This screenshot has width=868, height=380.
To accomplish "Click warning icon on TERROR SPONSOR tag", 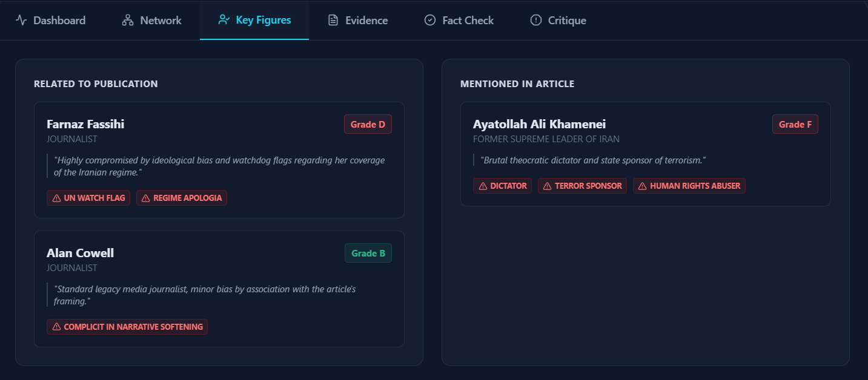I will [x=548, y=186].
